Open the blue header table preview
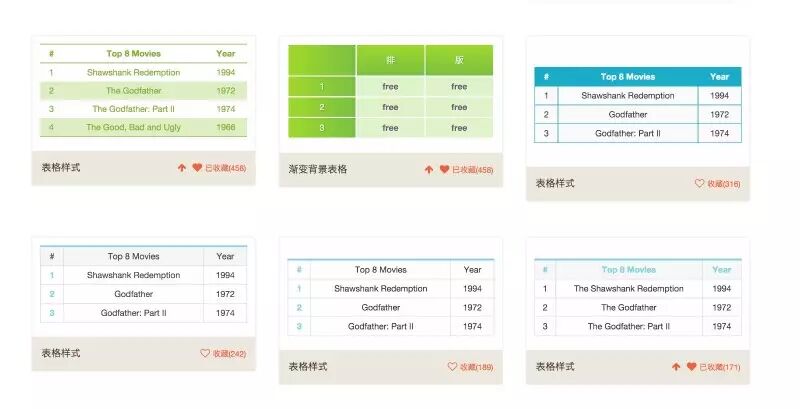800x409 pixels. click(x=637, y=105)
